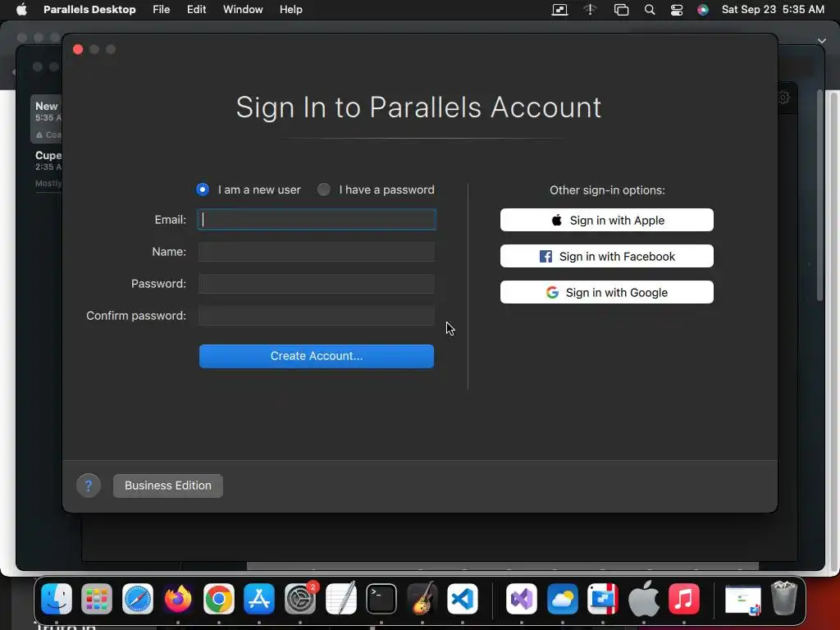
Task: Activate Siri from the menu bar
Action: [x=703, y=10]
